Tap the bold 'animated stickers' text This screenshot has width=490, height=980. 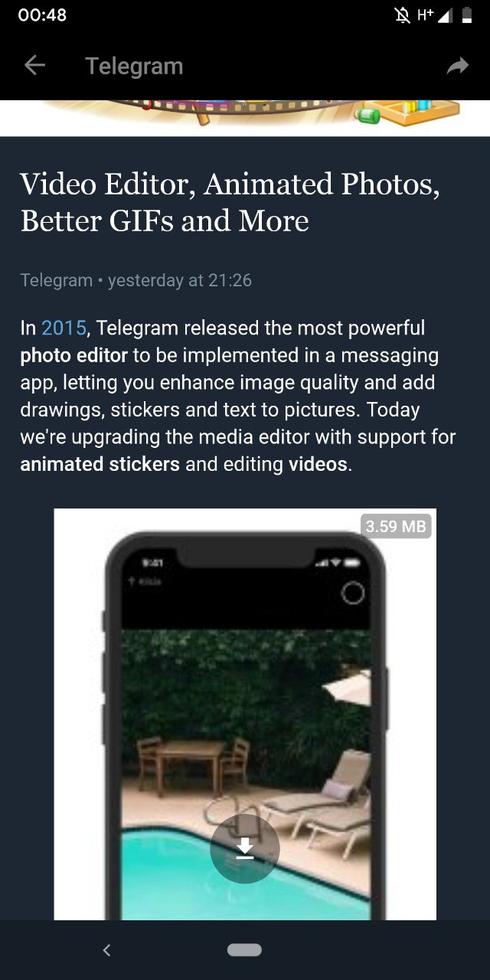pyautogui.click(x=100, y=464)
